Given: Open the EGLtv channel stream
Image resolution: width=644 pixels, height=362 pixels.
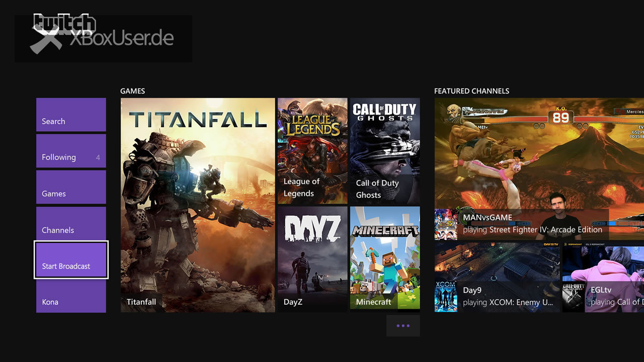Looking at the screenshot, I should coord(603,278).
